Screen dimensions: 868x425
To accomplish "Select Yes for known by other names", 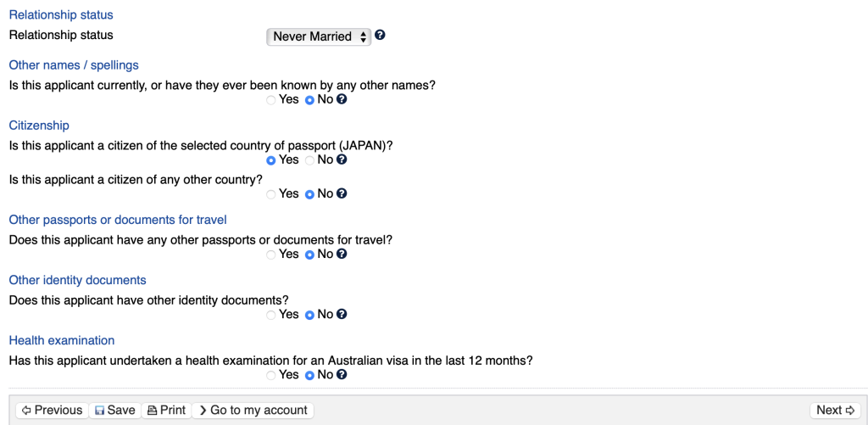I will 271,100.
